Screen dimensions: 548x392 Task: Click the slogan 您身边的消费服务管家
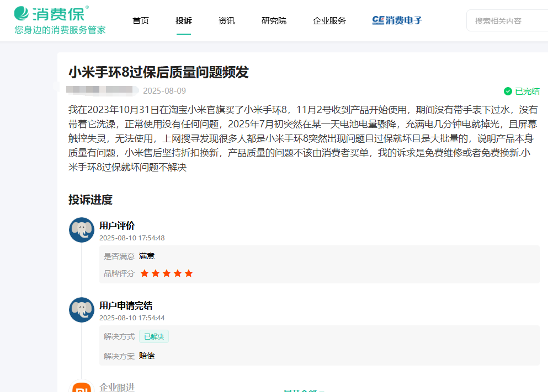(60, 30)
